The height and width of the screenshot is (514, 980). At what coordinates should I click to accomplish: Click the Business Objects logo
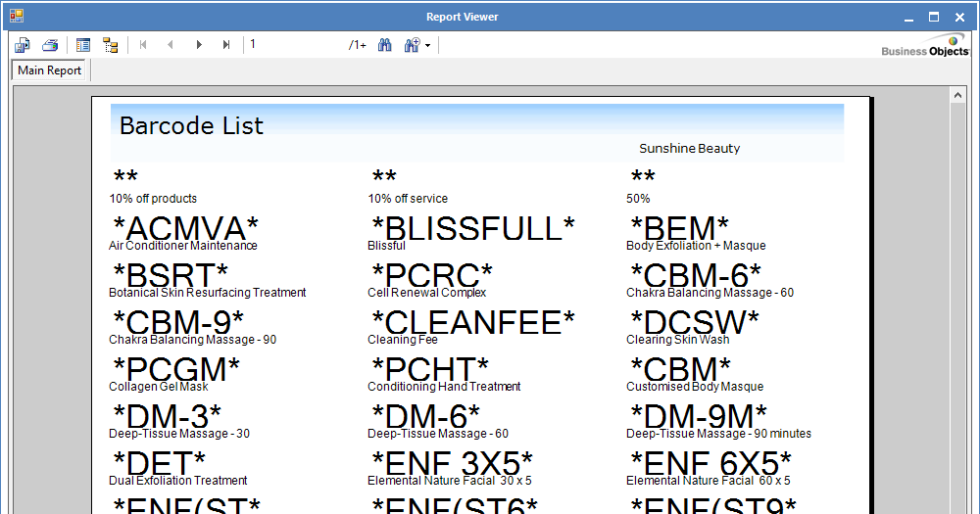(924, 46)
